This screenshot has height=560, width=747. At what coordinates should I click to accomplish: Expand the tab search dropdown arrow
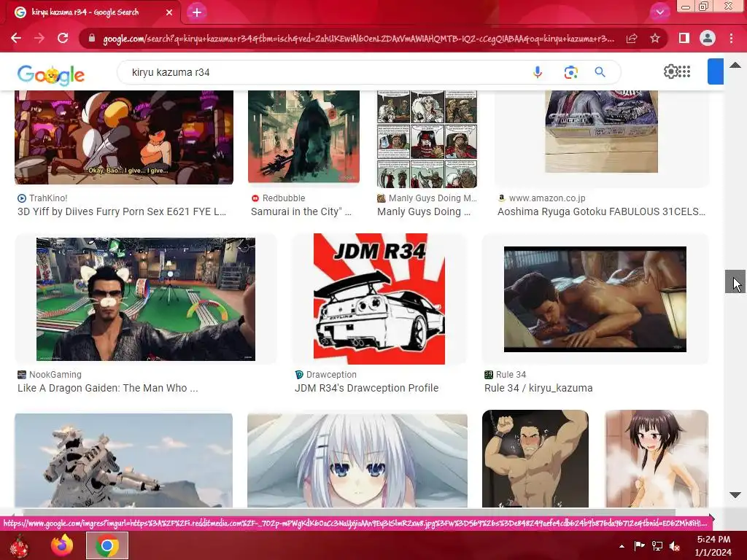point(659,12)
